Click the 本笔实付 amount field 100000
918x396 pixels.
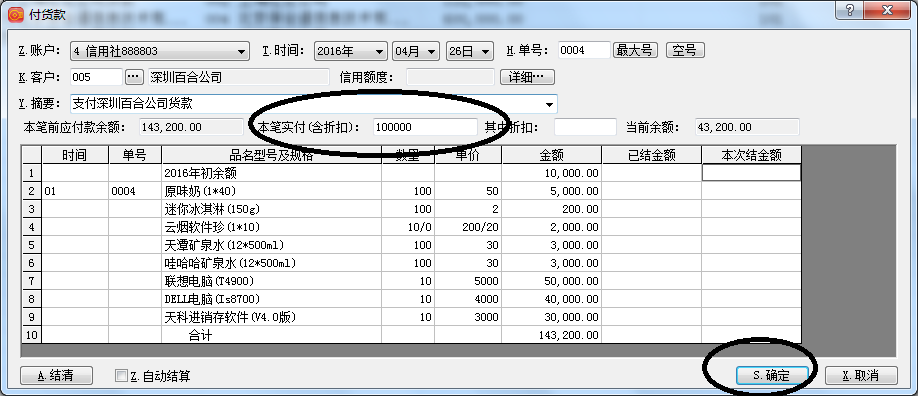click(x=425, y=127)
